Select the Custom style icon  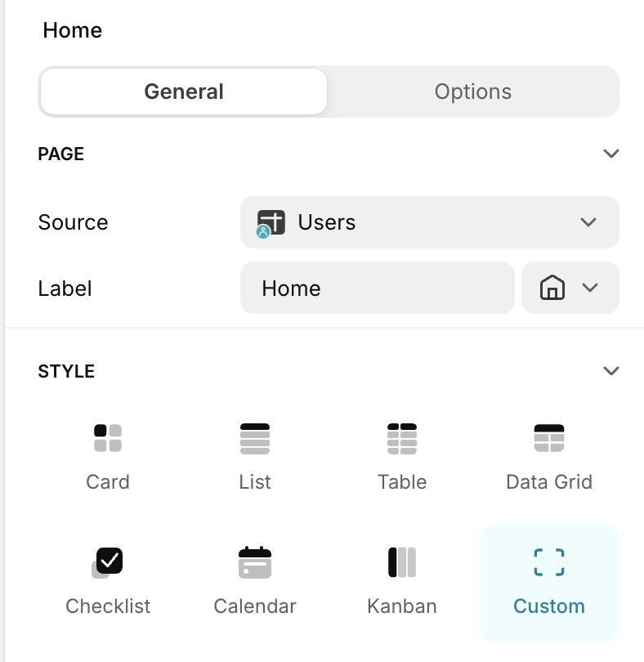[x=549, y=562]
